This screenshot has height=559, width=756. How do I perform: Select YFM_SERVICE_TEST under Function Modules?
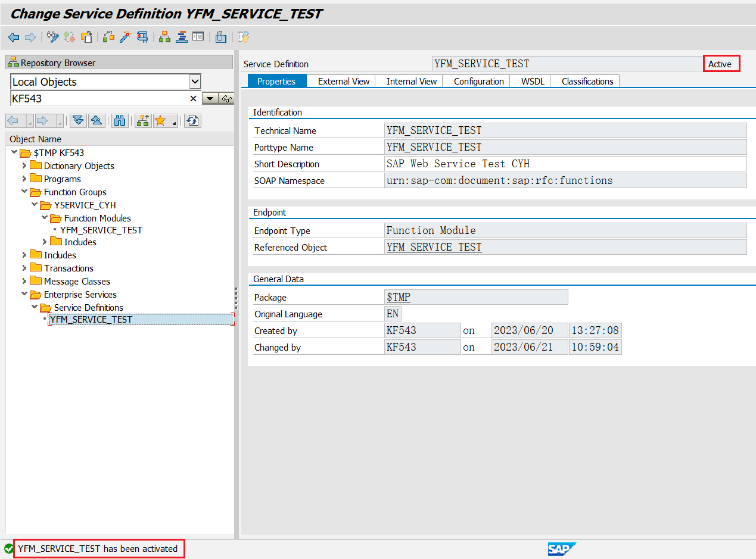pyautogui.click(x=101, y=230)
